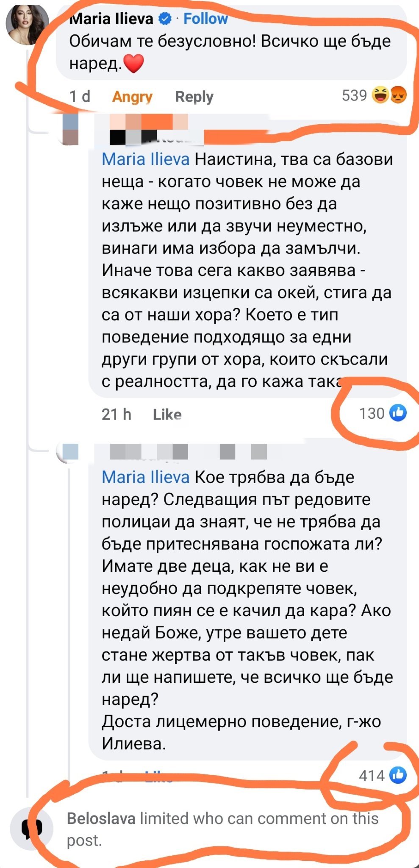View the 414 likes count

pyautogui.click(x=372, y=776)
